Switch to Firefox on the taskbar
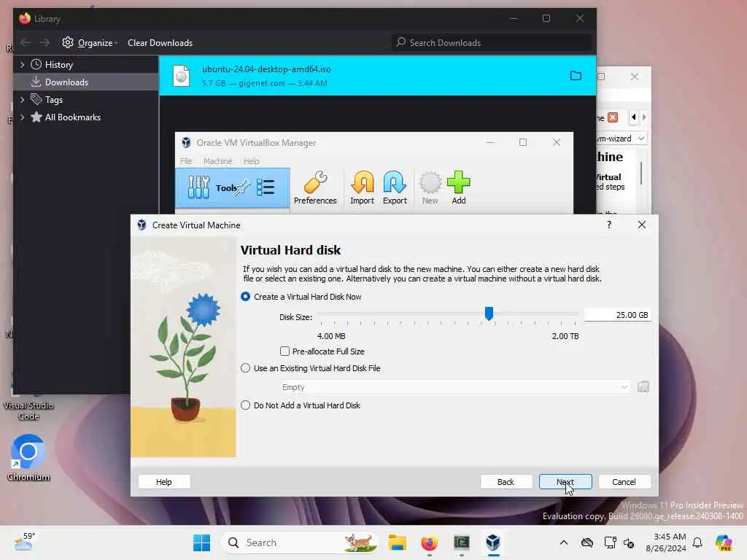747x560 pixels. (429, 542)
